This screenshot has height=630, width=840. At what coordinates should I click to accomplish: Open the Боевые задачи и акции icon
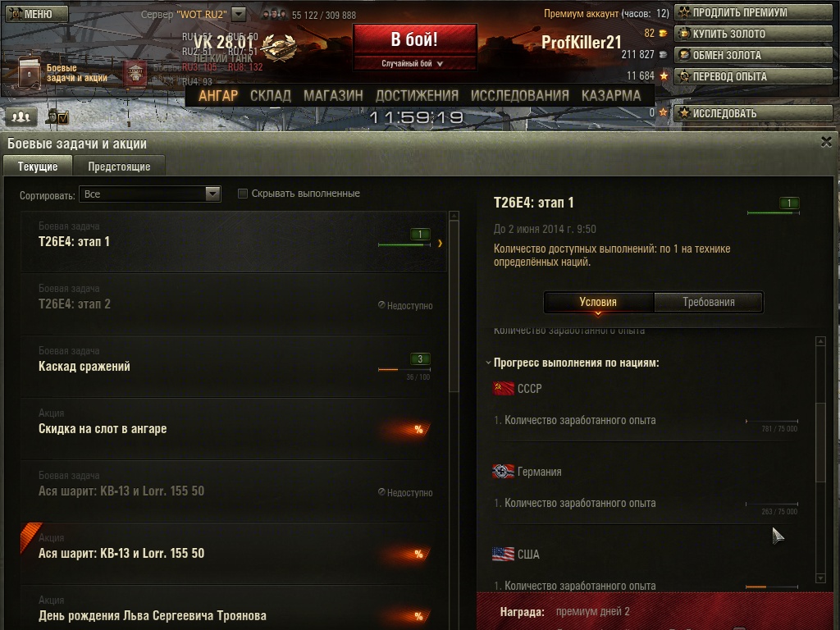[x=30, y=72]
